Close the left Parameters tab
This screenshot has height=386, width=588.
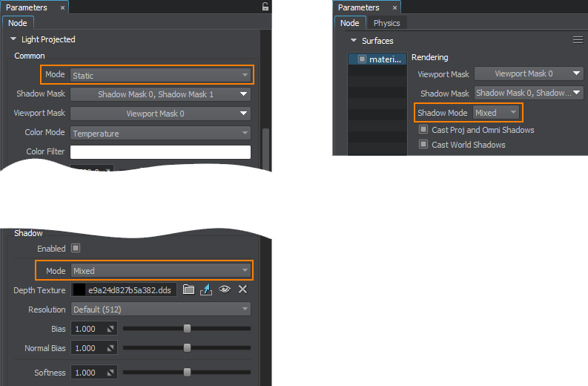62,7
